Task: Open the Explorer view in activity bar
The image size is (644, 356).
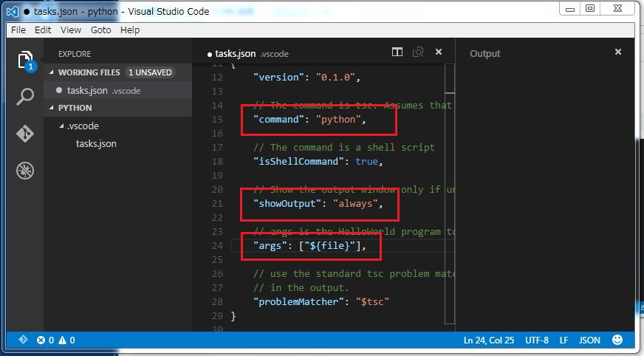Action: click(25, 61)
